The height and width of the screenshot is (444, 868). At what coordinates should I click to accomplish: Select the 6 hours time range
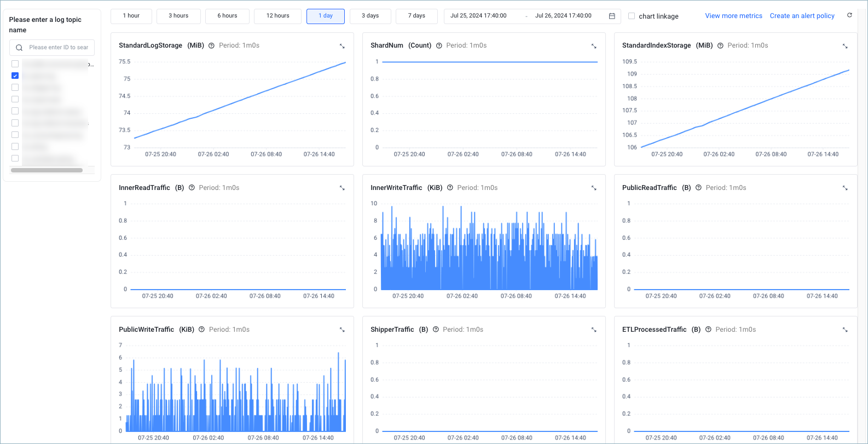(x=227, y=16)
